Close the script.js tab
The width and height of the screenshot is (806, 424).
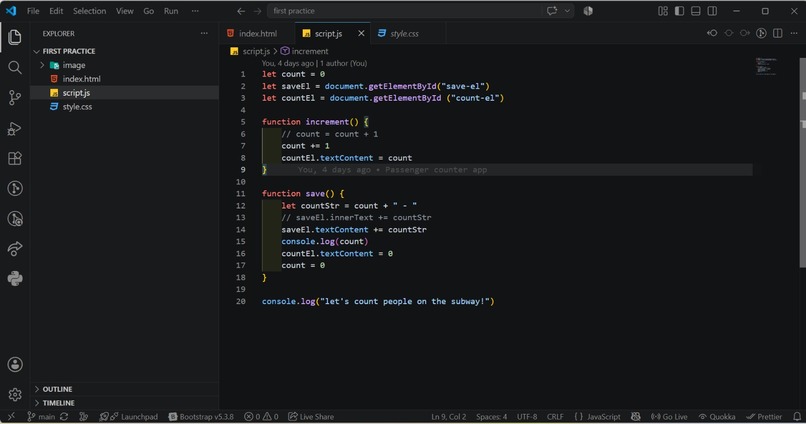(x=361, y=33)
